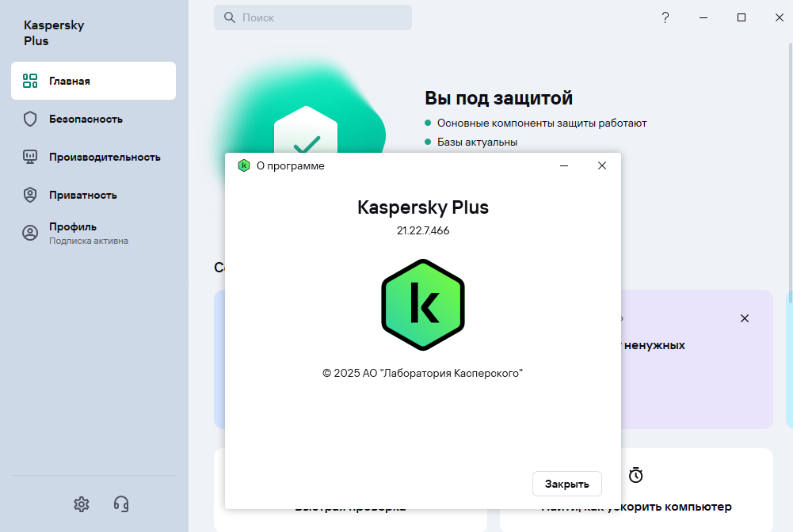This screenshot has height=532, width=793.
Task: Click the green protection status shield
Action: pos(306,130)
